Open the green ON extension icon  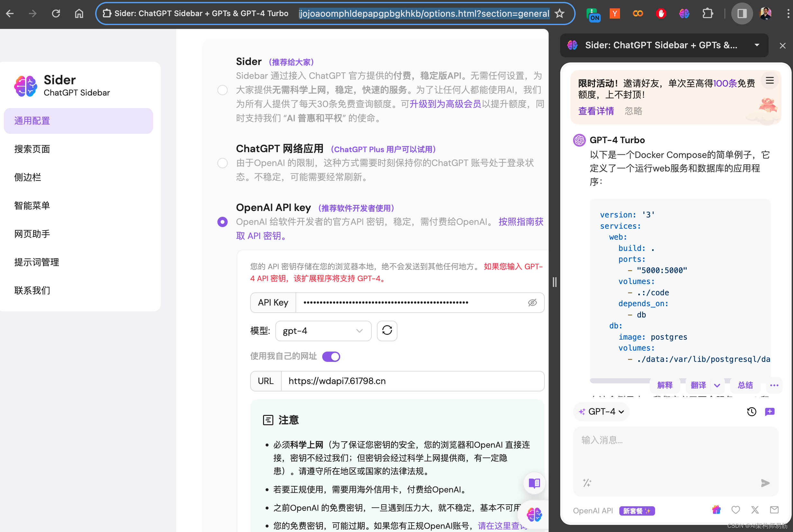(x=593, y=14)
